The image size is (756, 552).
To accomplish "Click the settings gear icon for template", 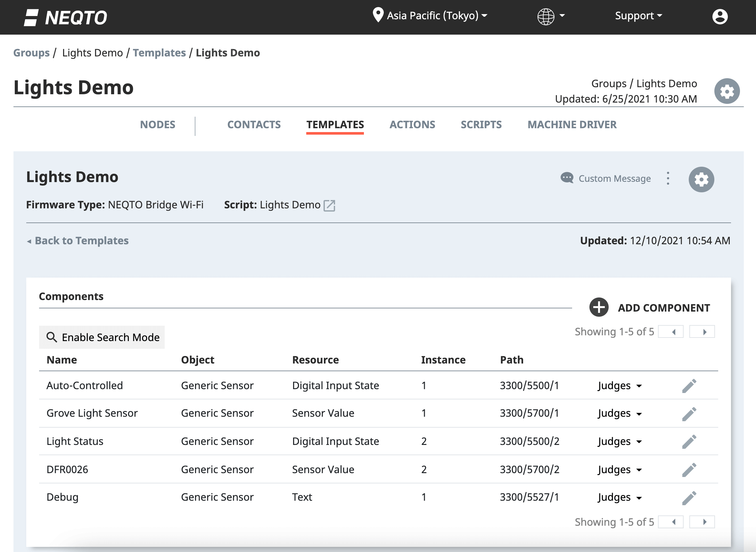I will click(702, 179).
